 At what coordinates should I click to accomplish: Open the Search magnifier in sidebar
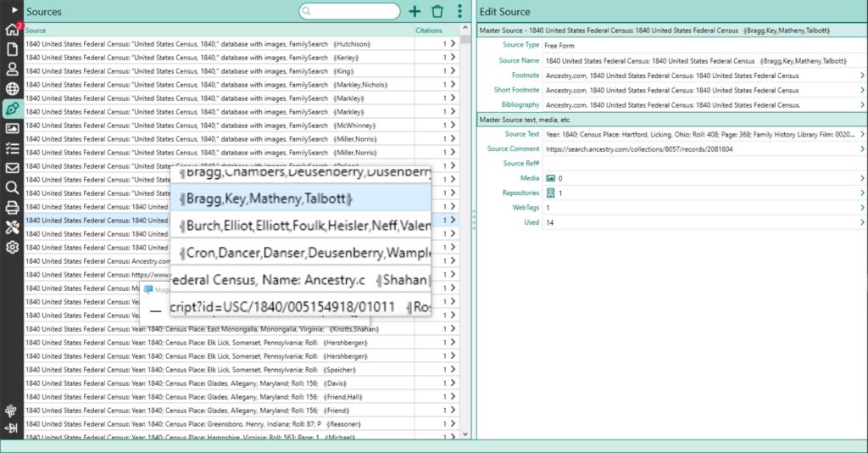pos(12,187)
